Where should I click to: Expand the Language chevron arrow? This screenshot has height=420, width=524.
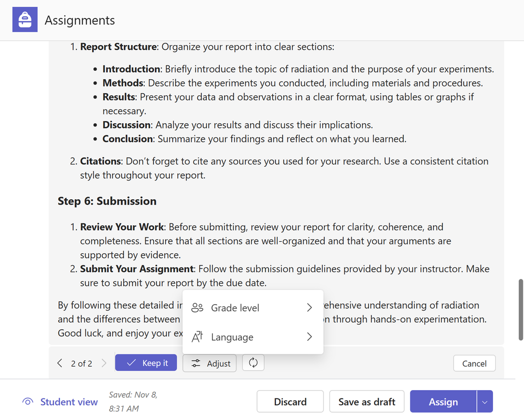click(x=309, y=337)
